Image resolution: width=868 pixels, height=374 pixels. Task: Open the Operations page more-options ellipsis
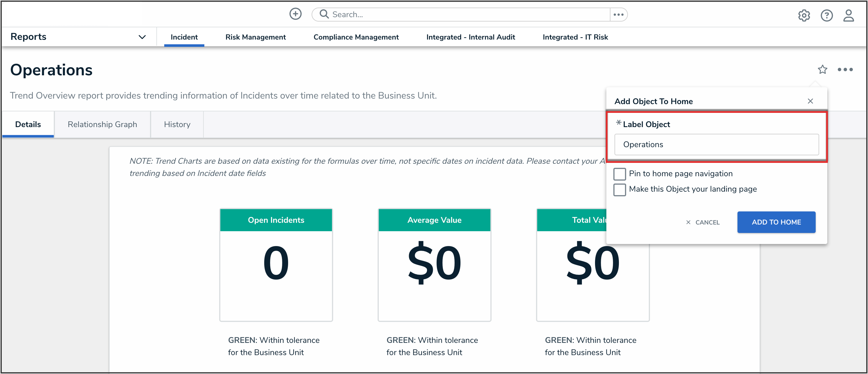[x=845, y=70]
